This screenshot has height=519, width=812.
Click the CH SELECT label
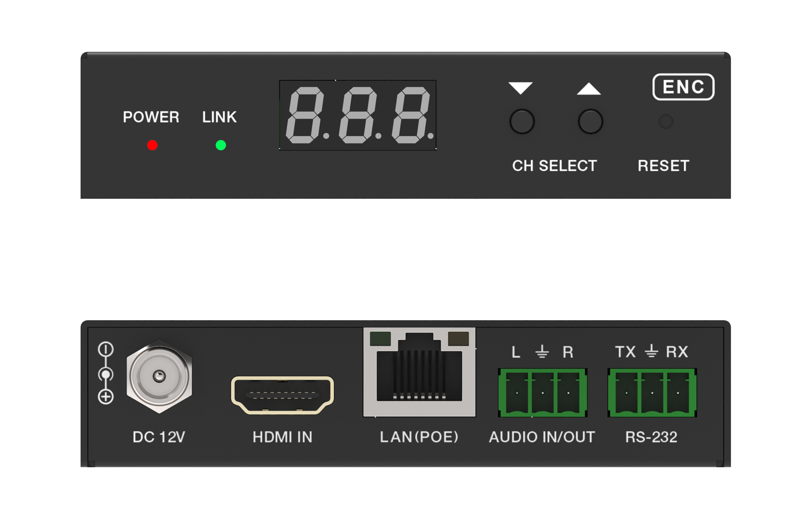coord(554,166)
